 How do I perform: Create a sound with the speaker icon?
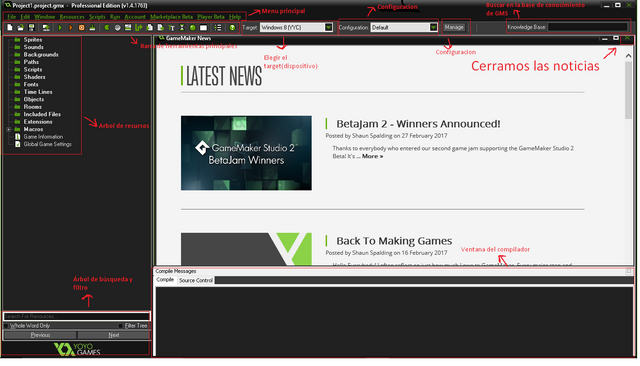(x=118, y=28)
